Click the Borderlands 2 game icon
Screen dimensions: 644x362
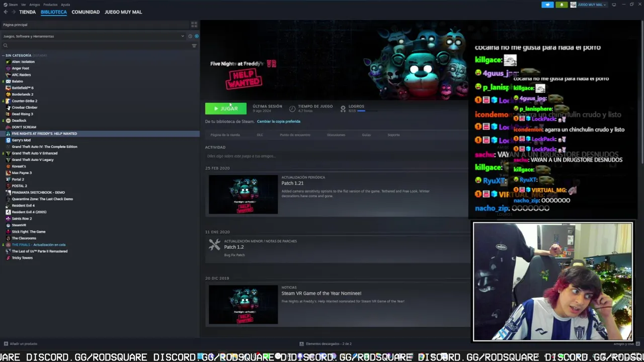pyautogui.click(x=8, y=95)
